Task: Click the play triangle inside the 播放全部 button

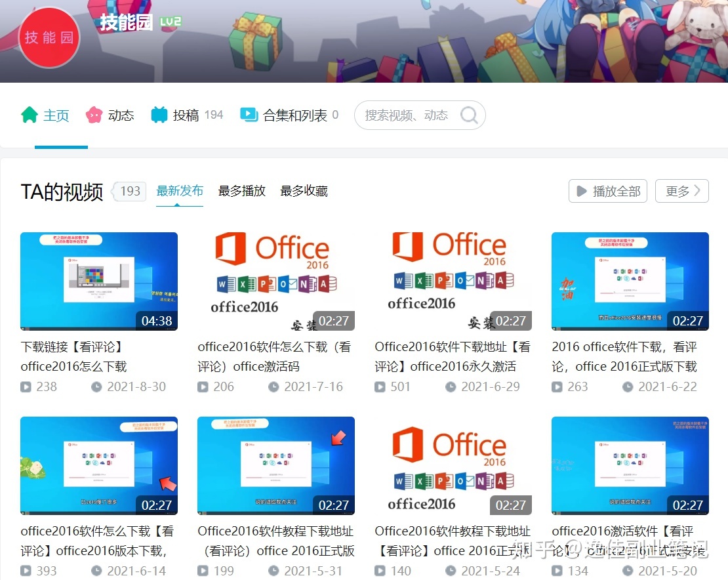Action: point(581,191)
